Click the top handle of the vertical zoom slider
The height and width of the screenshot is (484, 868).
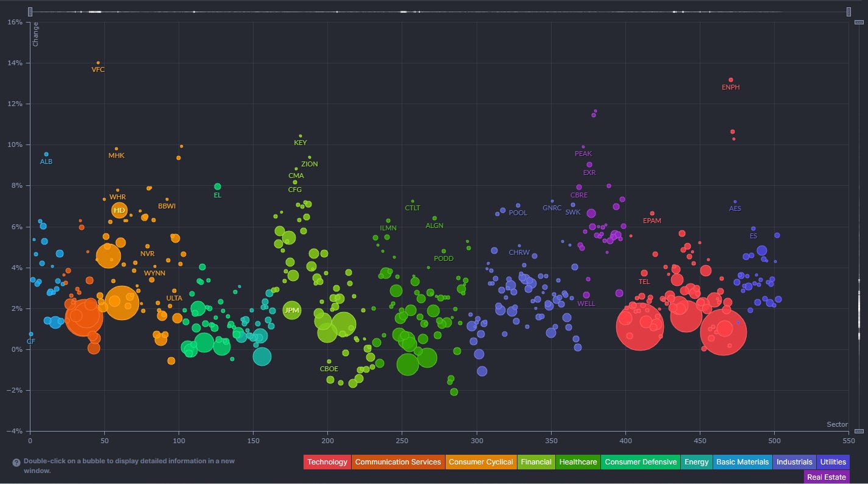pyautogui.click(x=859, y=22)
